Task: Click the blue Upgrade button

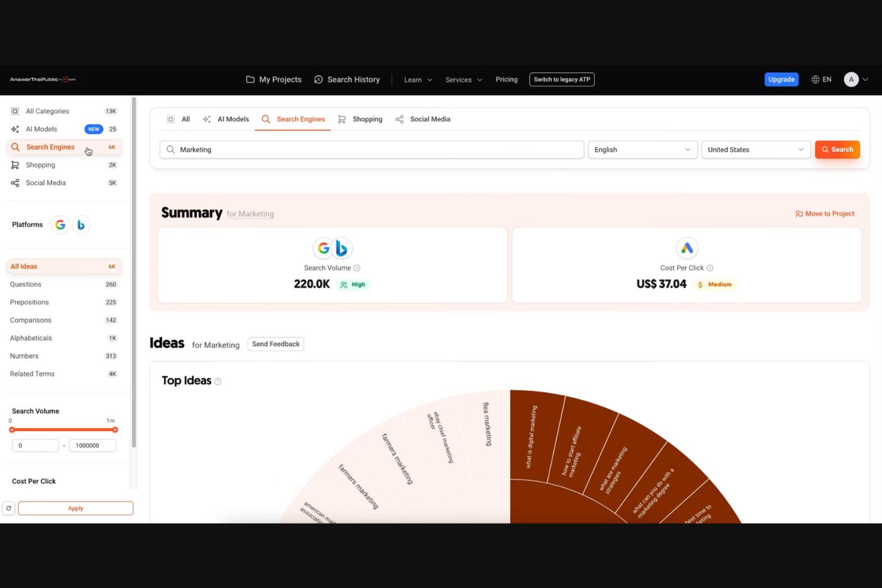Action: coord(781,79)
